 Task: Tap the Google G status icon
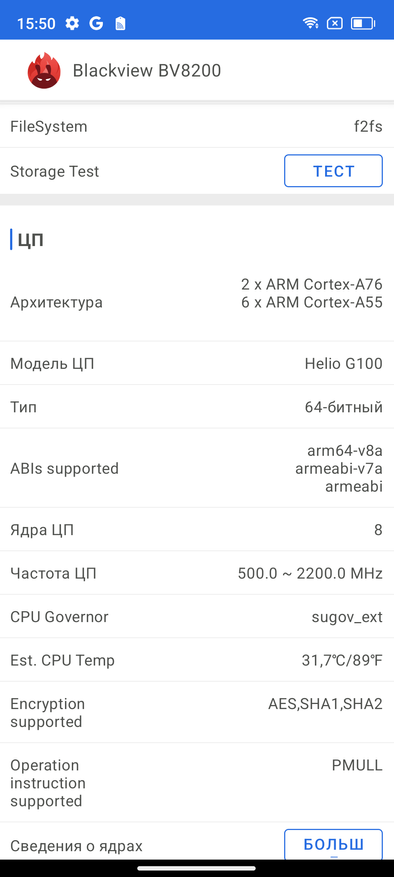click(96, 23)
